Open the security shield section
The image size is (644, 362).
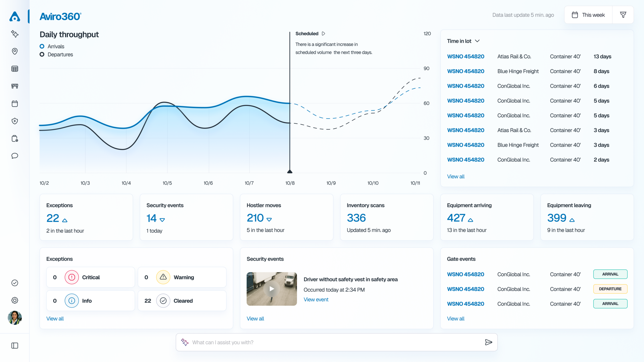[15, 121]
